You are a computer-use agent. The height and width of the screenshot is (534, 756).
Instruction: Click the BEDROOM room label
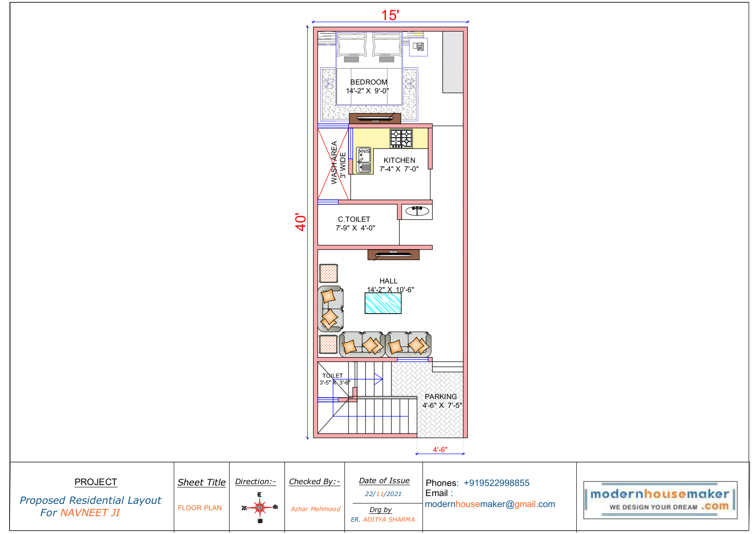pos(369,82)
